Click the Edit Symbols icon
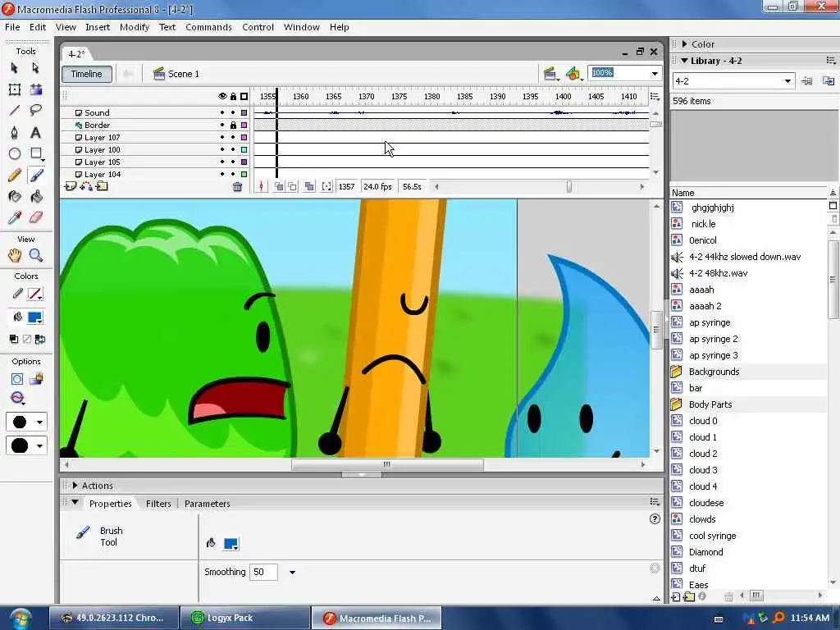840x630 pixels. pyautogui.click(x=573, y=74)
